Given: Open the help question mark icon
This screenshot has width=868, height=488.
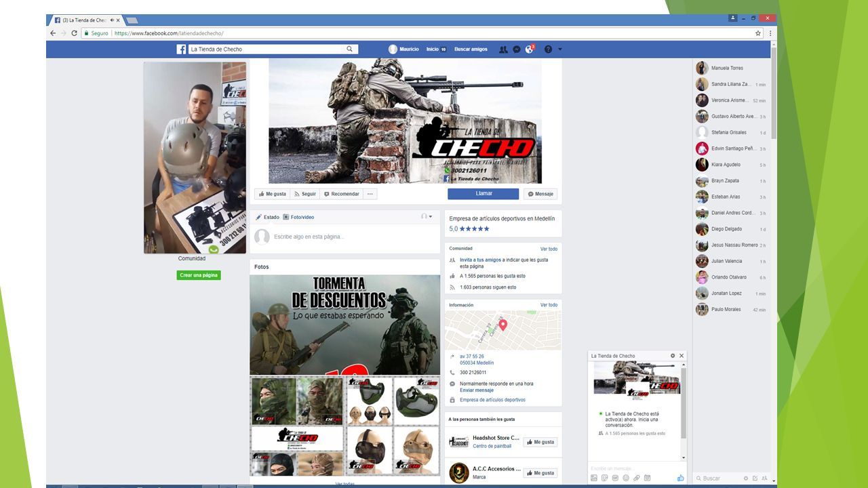Looking at the screenshot, I should coord(548,49).
